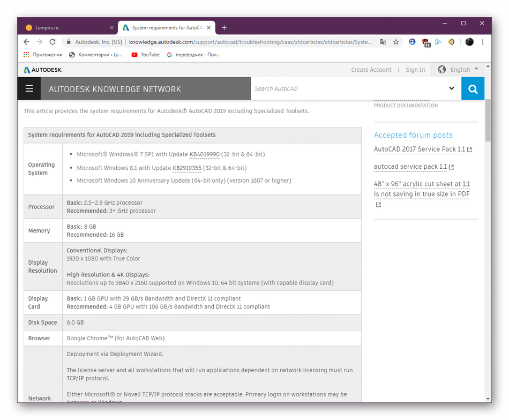This screenshot has height=420, width=509.
Task: Click the '6.0 GB' disk space value
Action: (75, 322)
